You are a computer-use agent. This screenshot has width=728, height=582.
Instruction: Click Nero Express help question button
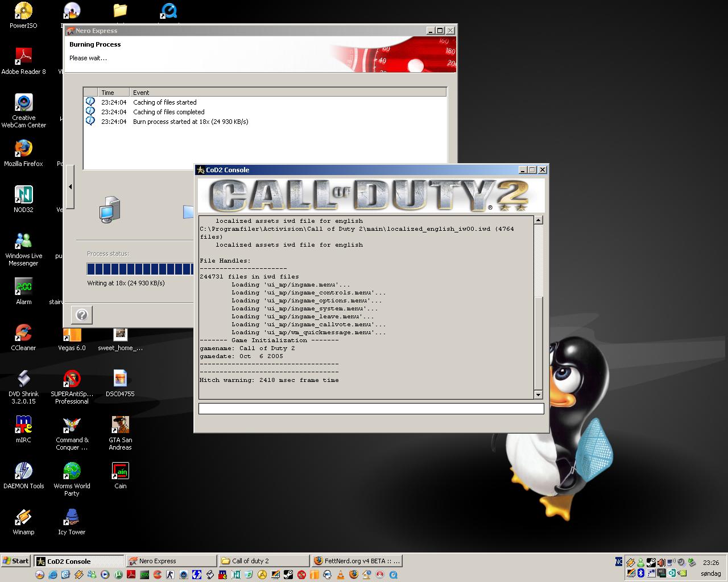click(x=81, y=315)
